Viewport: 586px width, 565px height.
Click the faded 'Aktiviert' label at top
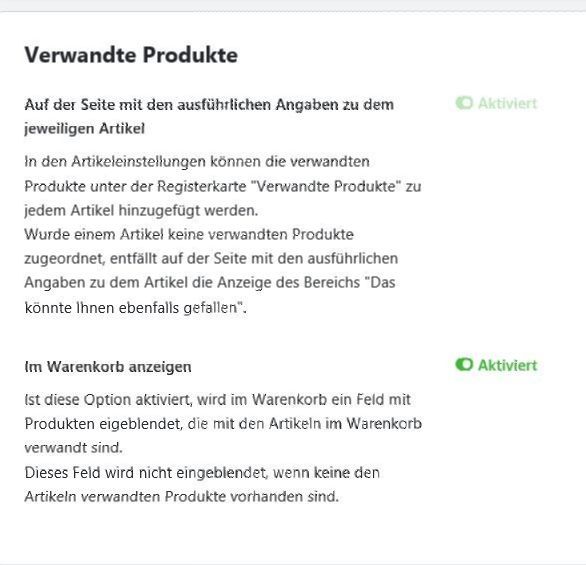pos(508,103)
